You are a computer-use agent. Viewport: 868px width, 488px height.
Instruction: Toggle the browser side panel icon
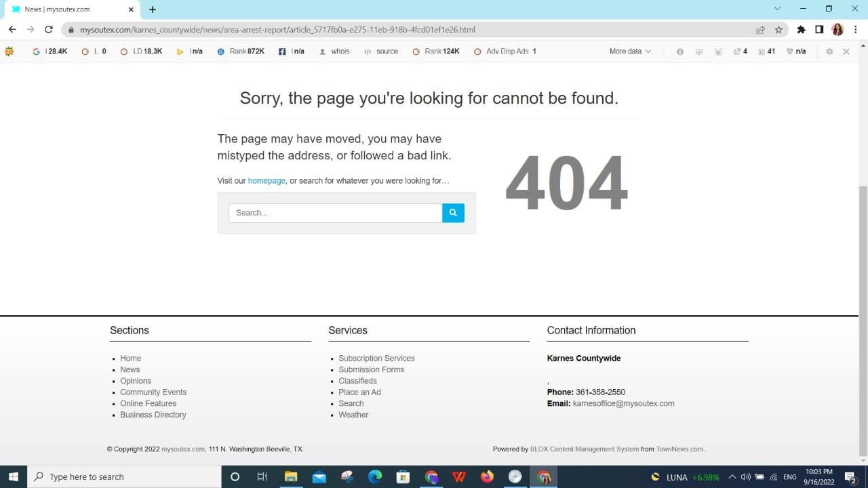pyautogui.click(x=819, y=30)
